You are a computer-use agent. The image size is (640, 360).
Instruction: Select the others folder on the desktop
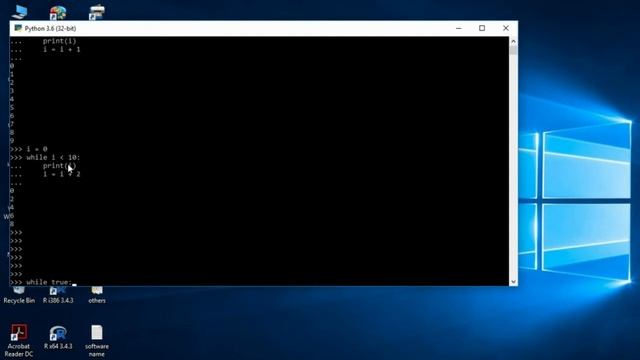tap(97, 296)
